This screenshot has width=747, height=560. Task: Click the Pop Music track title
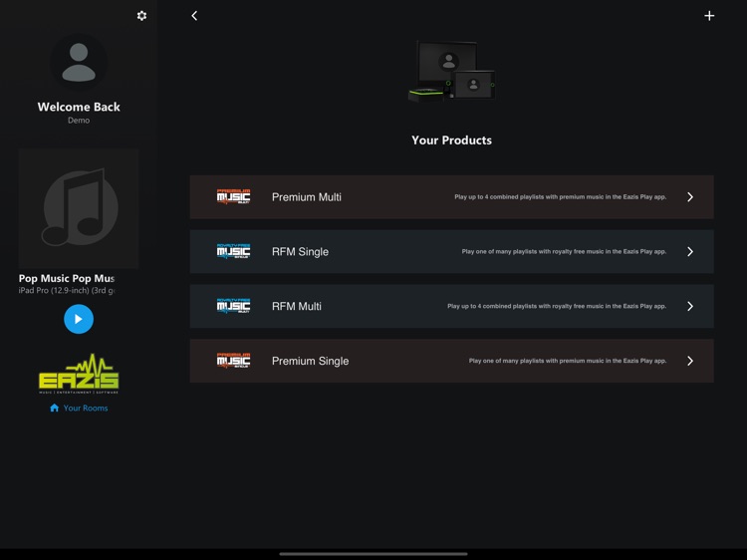(67, 278)
